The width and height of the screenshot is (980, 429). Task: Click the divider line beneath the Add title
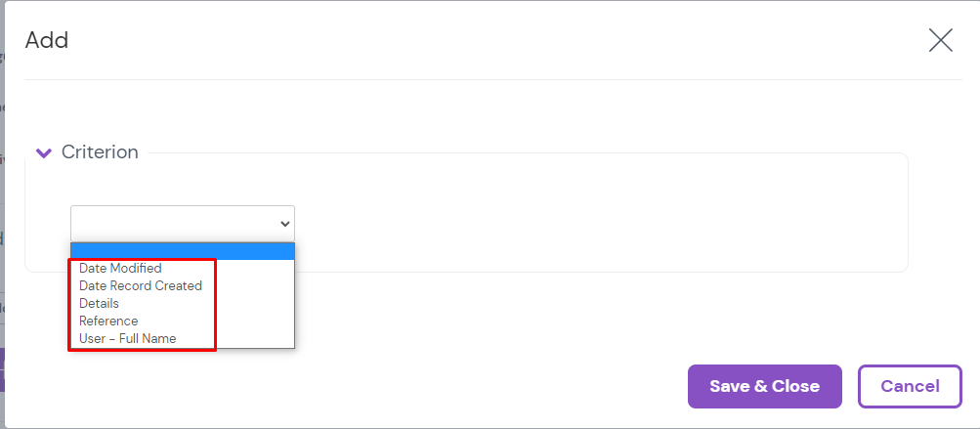pyautogui.click(x=489, y=79)
